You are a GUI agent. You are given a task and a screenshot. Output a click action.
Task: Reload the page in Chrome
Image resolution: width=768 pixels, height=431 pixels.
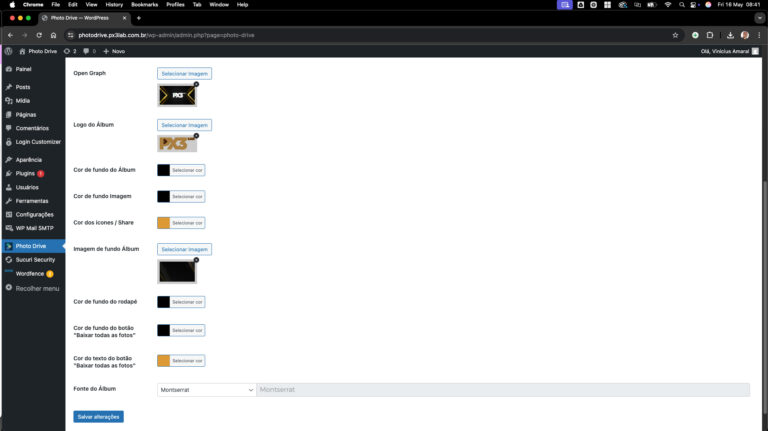39,35
